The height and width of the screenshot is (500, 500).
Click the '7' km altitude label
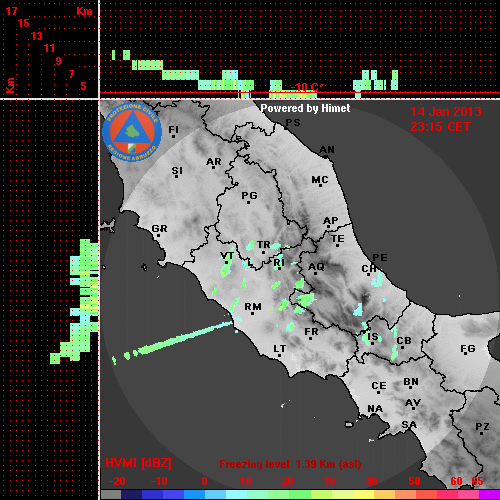point(71,74)
